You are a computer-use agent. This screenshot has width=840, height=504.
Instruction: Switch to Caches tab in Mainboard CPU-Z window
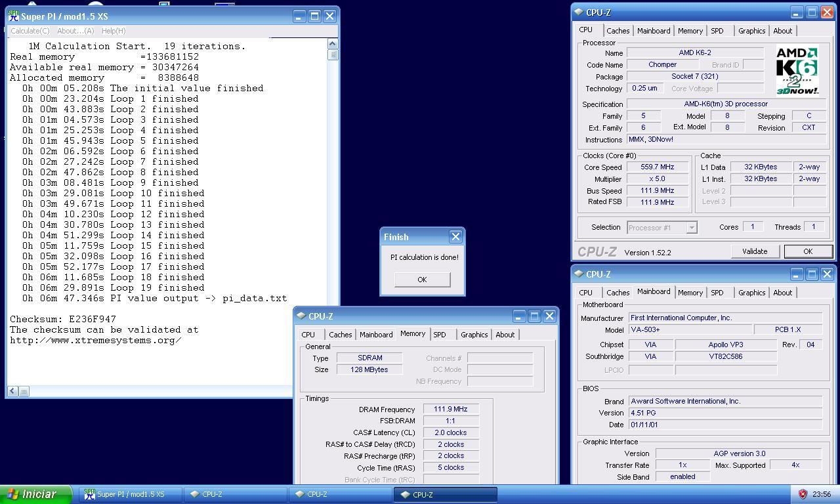(618, 293)
